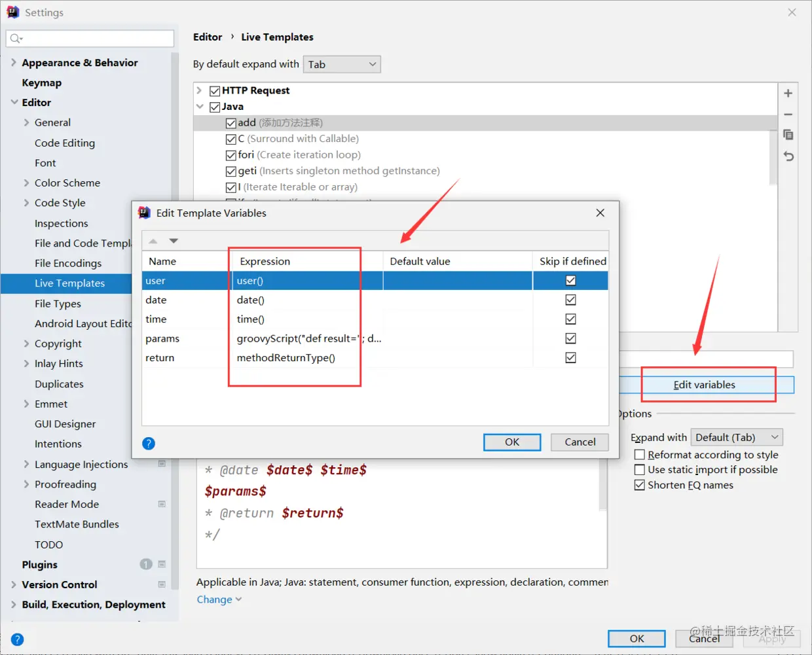Open the Inspections settings page

point(61,223)
